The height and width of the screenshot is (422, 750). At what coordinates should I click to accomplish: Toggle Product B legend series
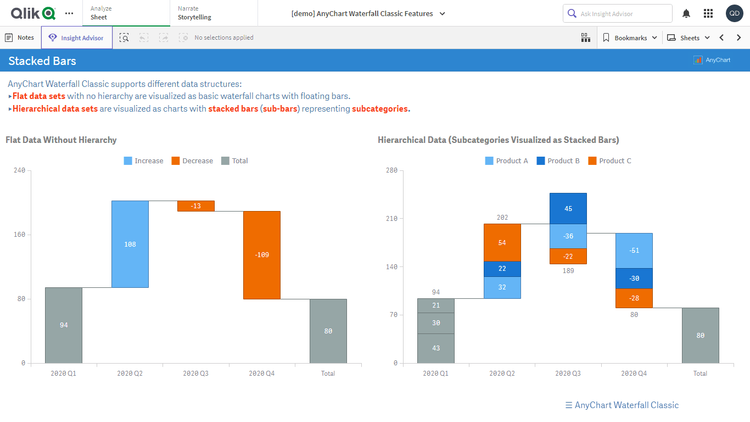point(556,160)
